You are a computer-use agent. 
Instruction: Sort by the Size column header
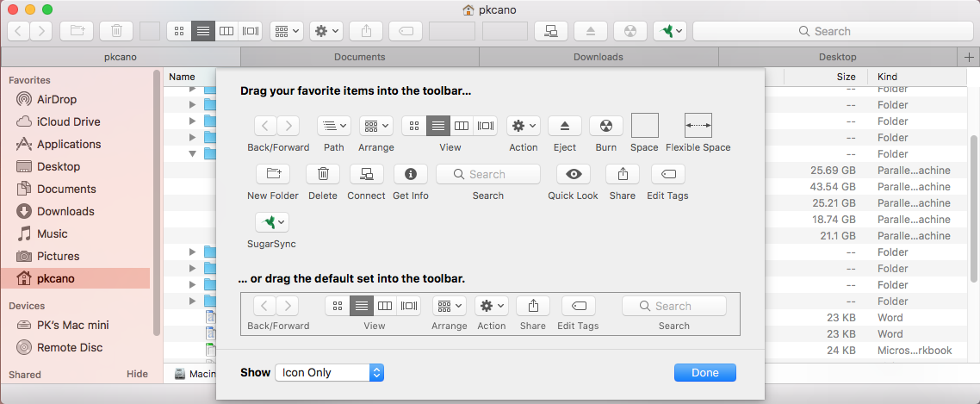tap(847, 77)
